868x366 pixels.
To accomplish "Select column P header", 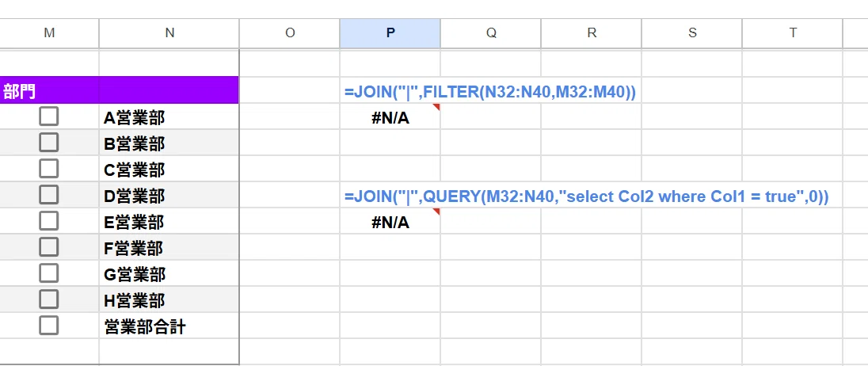I will [390, 33].
